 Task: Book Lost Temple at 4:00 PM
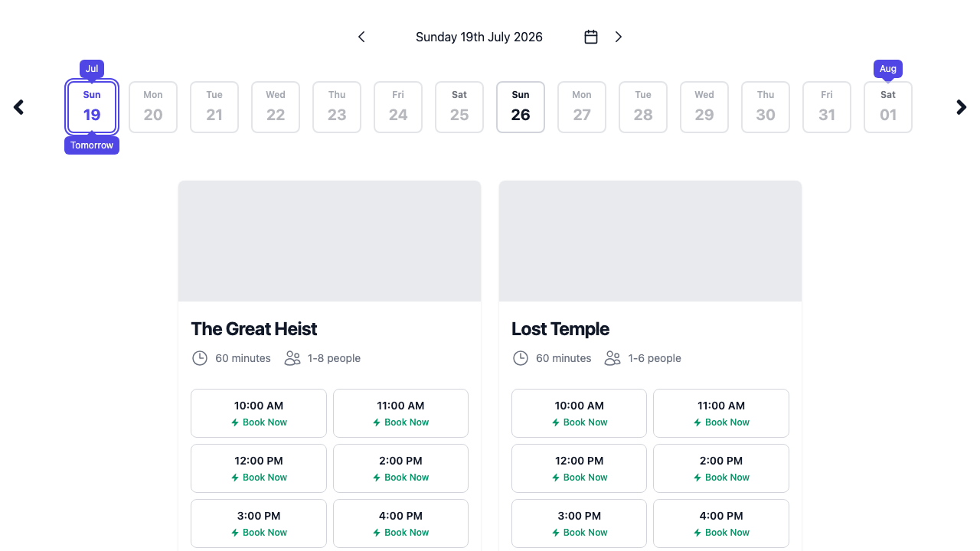[x=721, y=523]
